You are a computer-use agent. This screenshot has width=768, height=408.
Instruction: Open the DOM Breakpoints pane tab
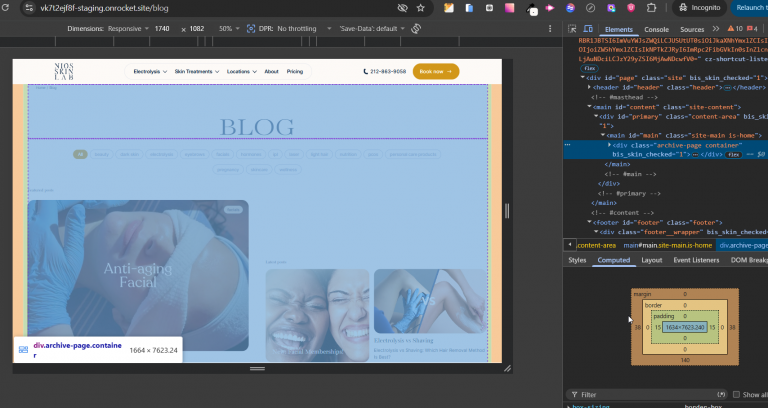(x=749, y=260)
